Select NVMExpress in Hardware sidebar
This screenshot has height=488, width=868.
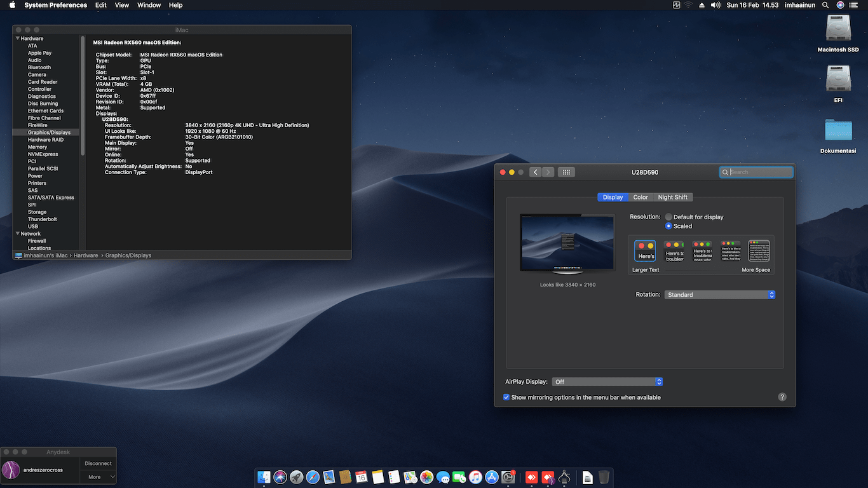[x=43, y=154]
